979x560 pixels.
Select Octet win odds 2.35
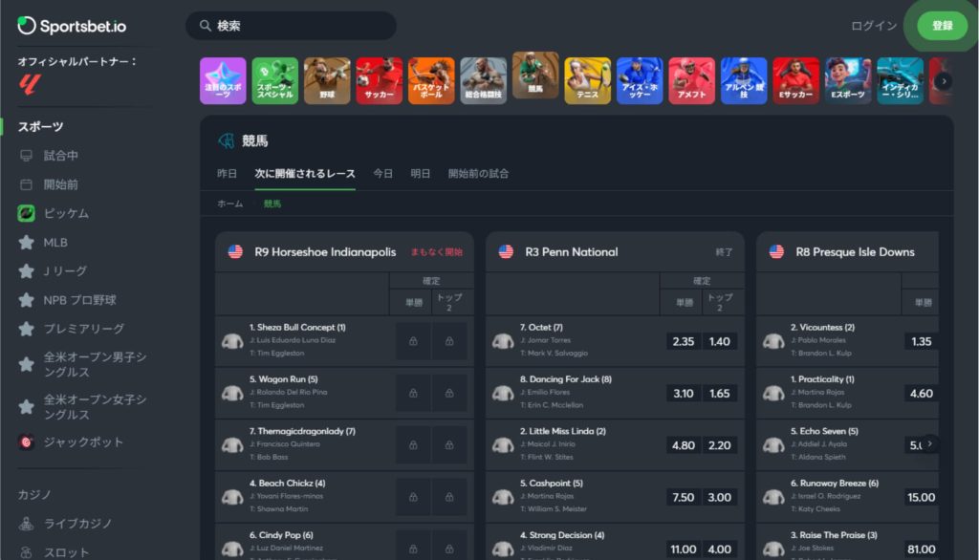point(683,341)
